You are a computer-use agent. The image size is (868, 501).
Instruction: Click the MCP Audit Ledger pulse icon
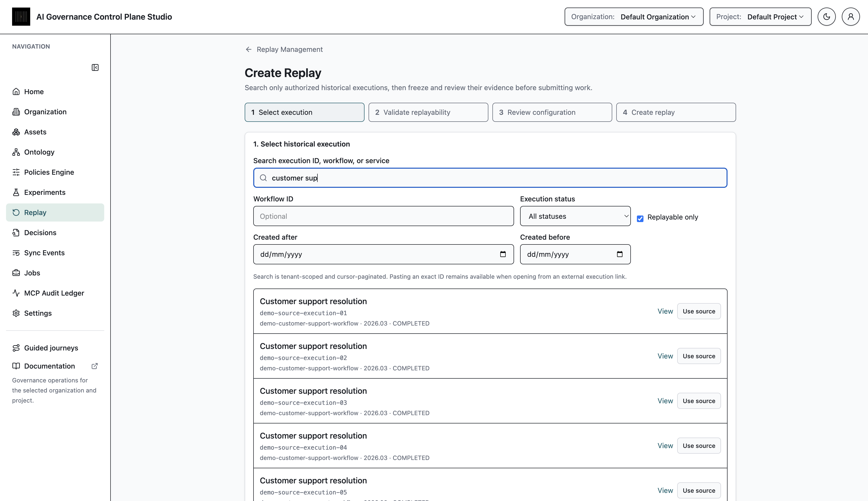point(16,293)
